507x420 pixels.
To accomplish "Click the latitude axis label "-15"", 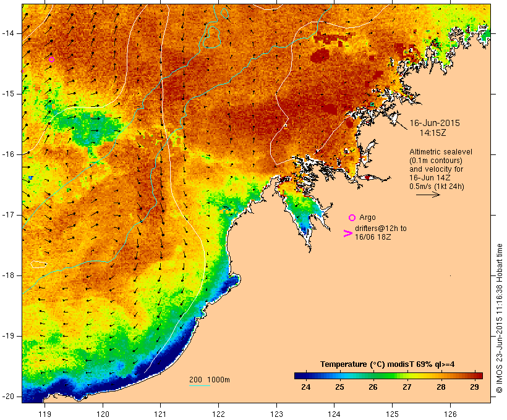I will pyautogui.click(x=8, y=94).
